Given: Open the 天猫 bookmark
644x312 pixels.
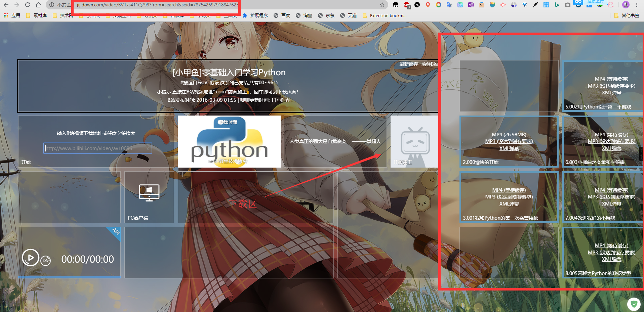Looking at the screenshot, I should tap(348, 15).
